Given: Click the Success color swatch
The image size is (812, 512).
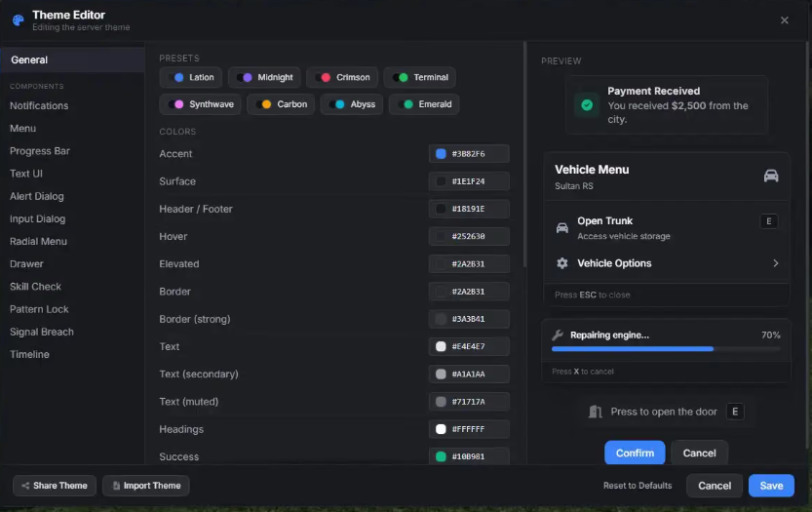Looking at the screenshot, I should click(x=441, y=456).
